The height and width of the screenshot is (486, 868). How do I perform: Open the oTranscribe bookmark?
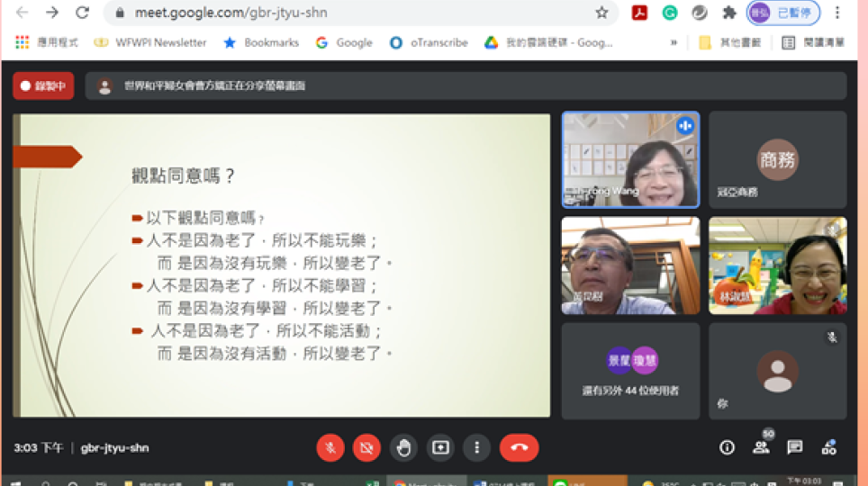(429, 42)
